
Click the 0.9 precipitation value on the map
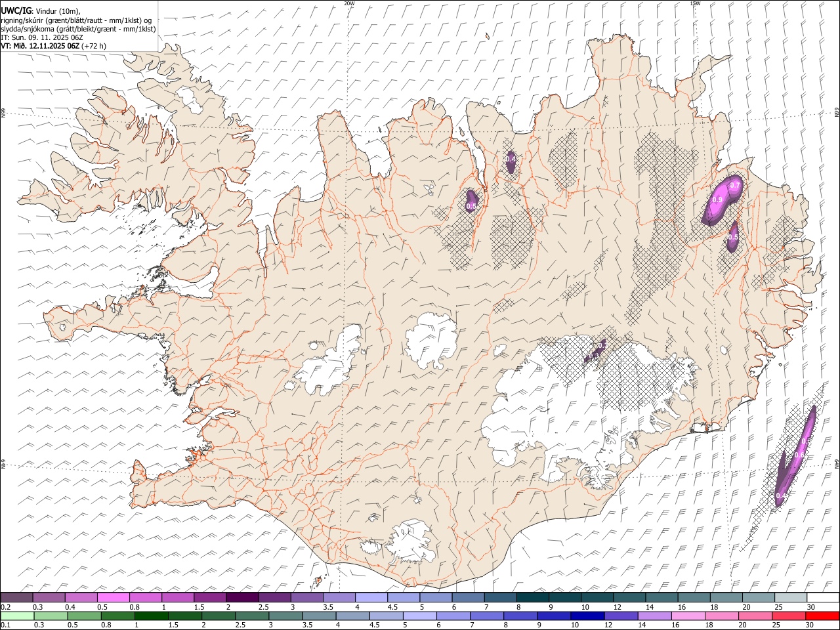click(x=717, y=200)
